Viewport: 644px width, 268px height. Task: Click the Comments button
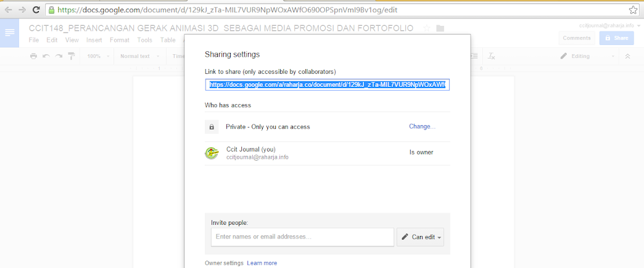577,38
